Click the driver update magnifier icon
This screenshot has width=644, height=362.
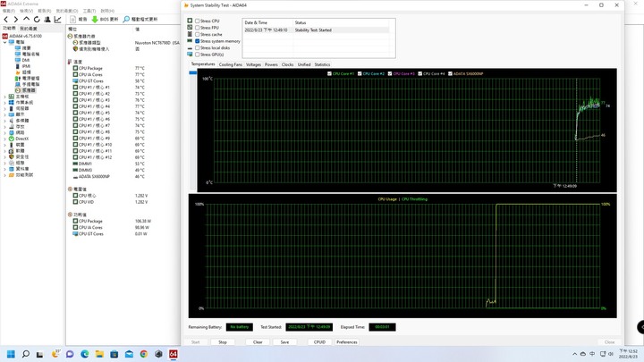(x=126, y=20)
